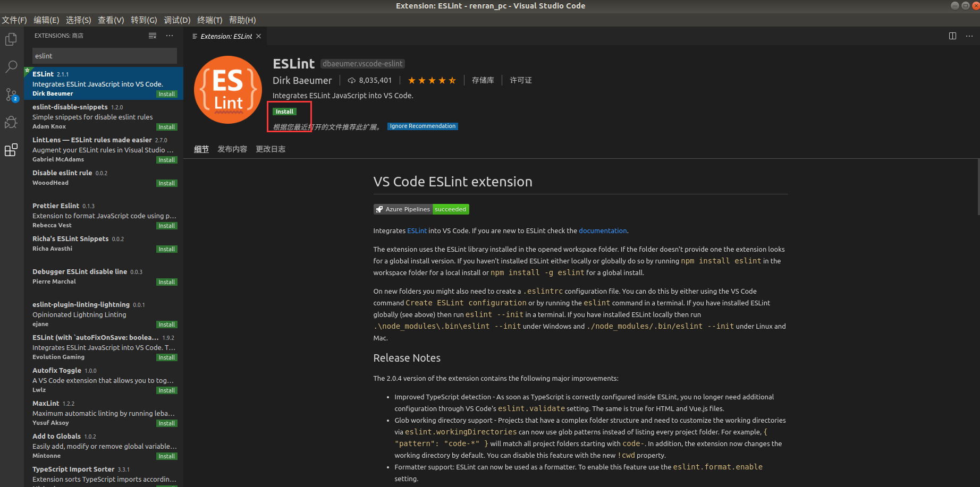This screenshot has height=487, width=980.
Task: Clear extensions search results icon
Action: (x=153, y=36)
